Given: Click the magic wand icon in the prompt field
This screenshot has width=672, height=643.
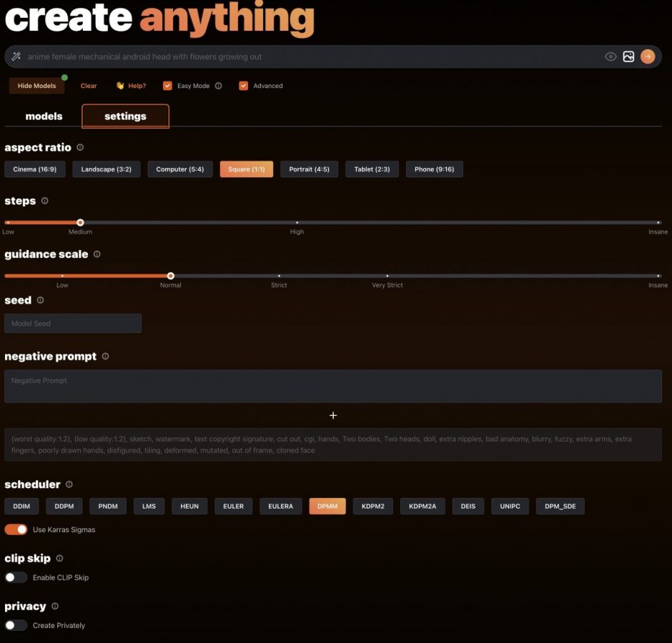Looking at the screenshot, I should (14, 56).
